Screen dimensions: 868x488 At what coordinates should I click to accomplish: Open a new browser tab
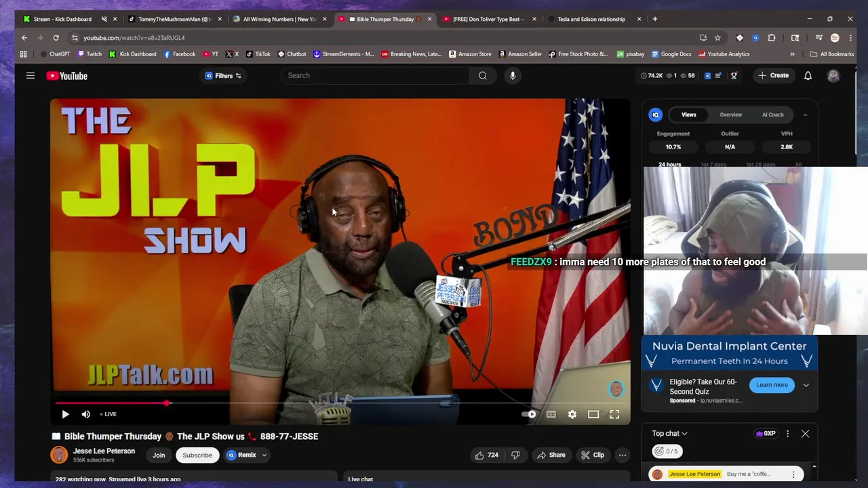tap(654, 19)
